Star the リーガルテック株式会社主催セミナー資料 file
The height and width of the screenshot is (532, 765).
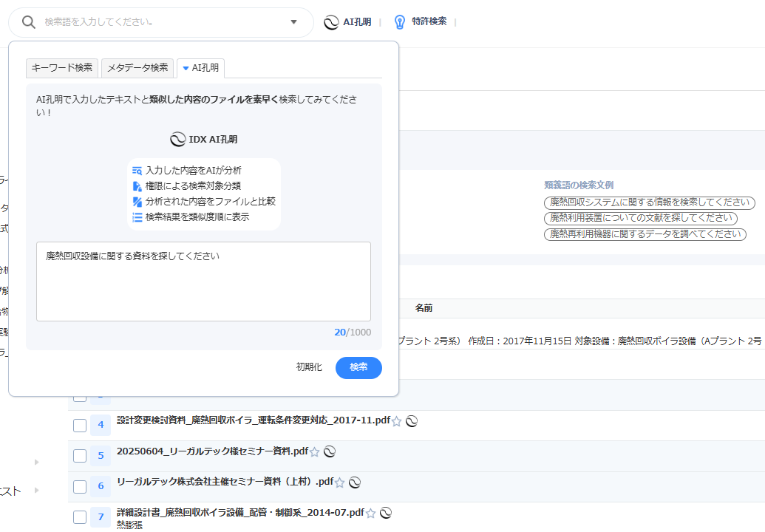(340, 483)
